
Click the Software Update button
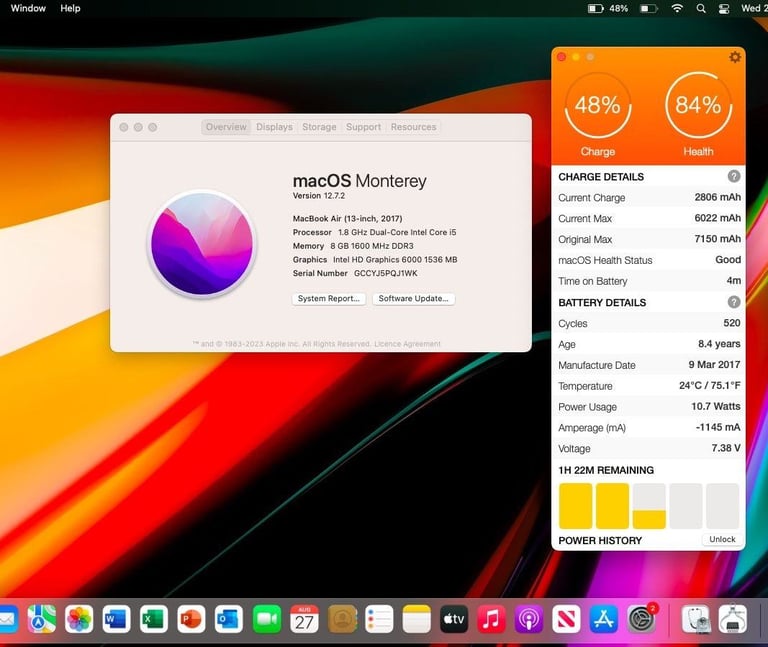[x=413, y=299]
